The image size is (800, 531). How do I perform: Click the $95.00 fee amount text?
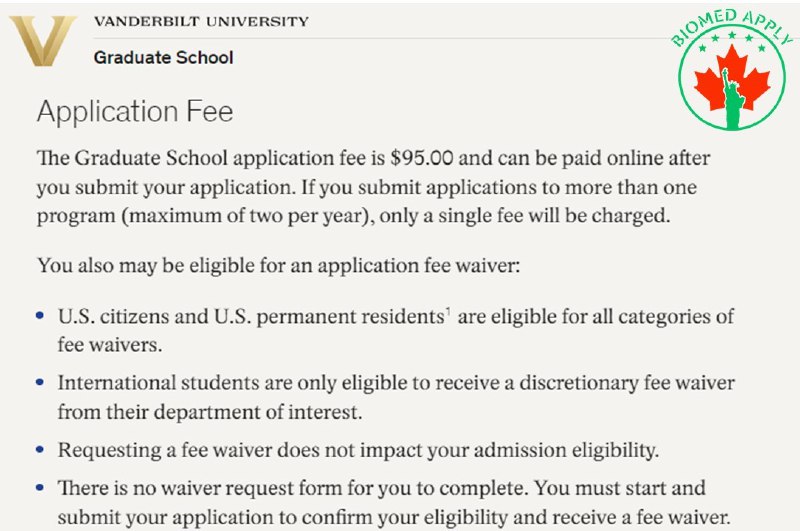tap(421, 158)
